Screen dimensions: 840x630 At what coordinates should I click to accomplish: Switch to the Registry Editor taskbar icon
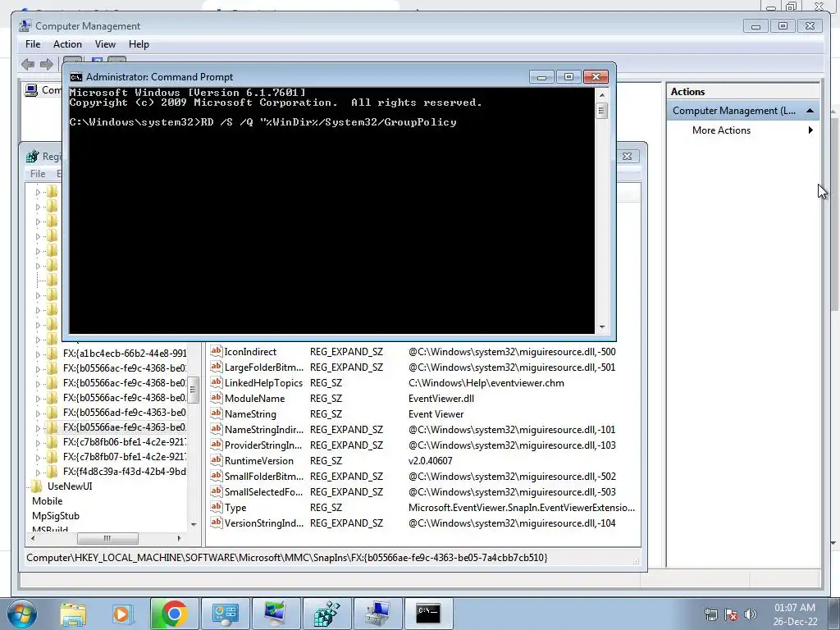pos(327,614)
